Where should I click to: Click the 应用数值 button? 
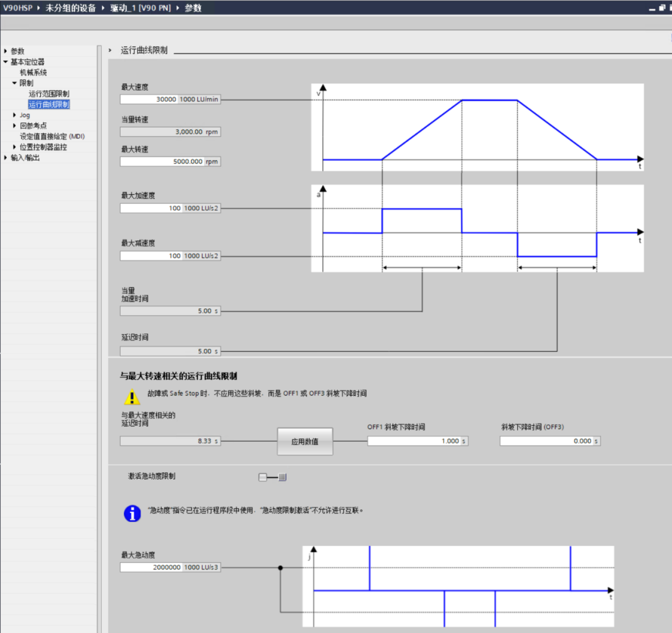pyautogui.click(x=305, y=441)
